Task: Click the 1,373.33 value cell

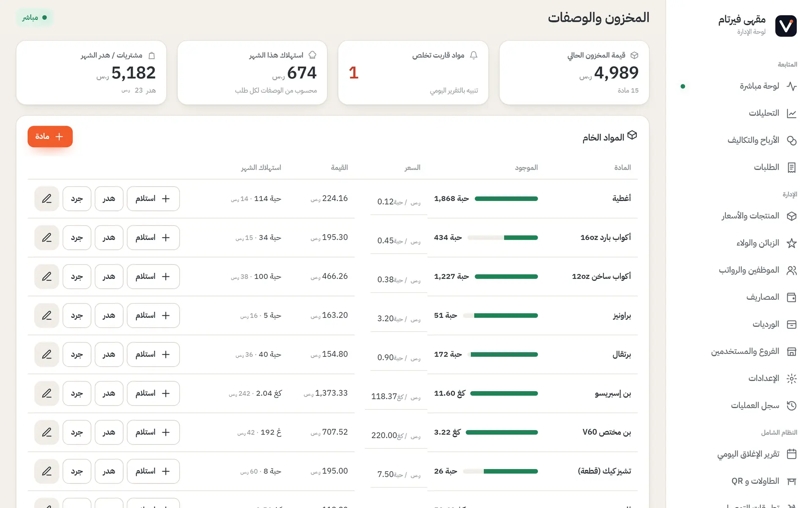Action: tap(326, 393)
